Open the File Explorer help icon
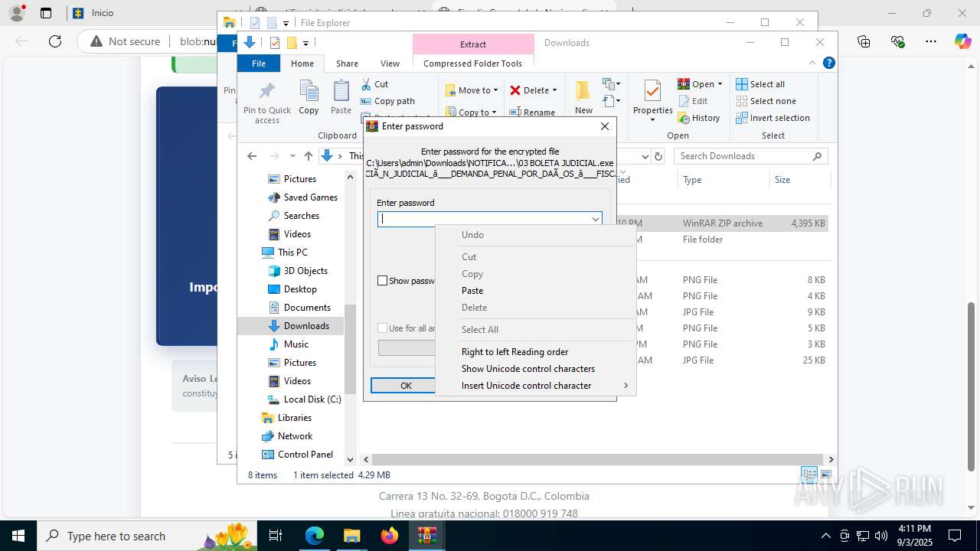Screen dimensions: 980x551 [x=828, y=64]
